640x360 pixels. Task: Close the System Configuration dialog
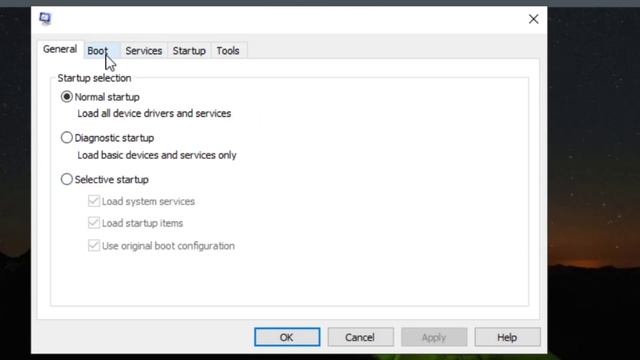(x=533, y=19)
